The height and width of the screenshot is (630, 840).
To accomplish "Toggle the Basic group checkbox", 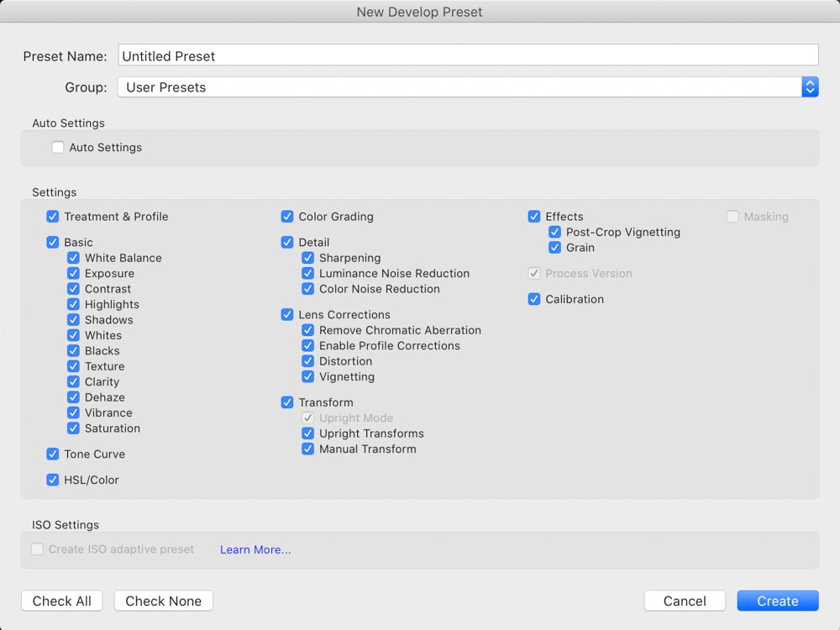I will pyautogui.click(x=52, y=242).
